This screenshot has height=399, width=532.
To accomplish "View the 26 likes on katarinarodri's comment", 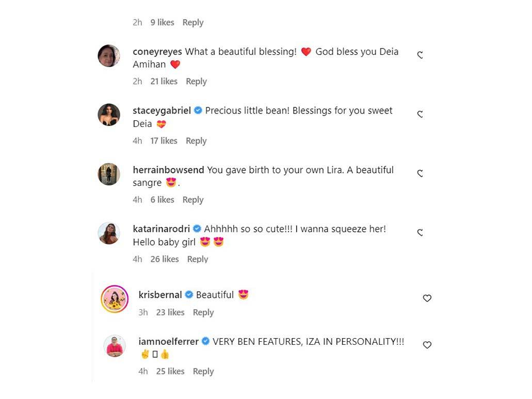I will point(165,259).
